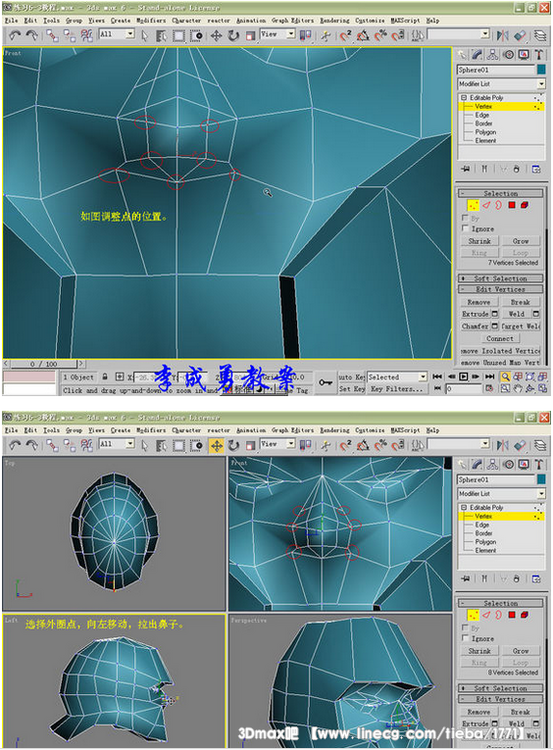
Task: Collapse Edit Vertices rollout in top window
Action: (500, 289)
